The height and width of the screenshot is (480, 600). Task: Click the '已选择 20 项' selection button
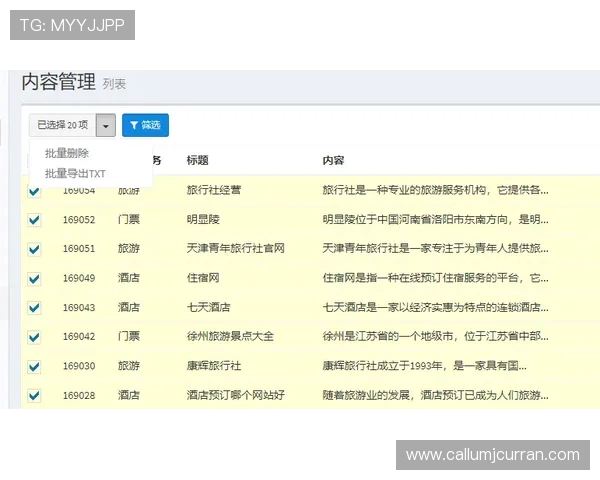coord(63,125)
